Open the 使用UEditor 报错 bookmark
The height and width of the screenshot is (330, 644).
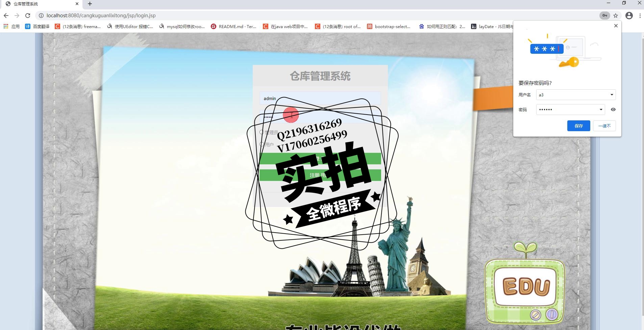pyautogui.click(x=130, y=26)
